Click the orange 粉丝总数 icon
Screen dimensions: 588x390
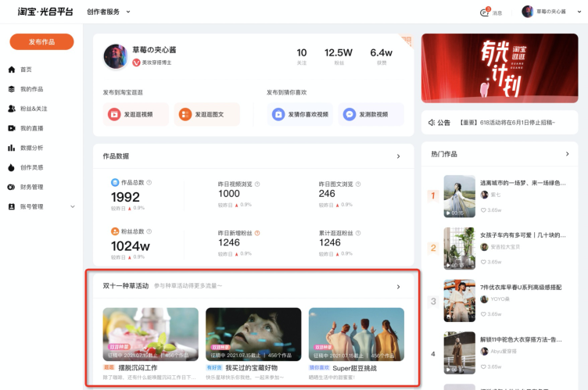115,231
